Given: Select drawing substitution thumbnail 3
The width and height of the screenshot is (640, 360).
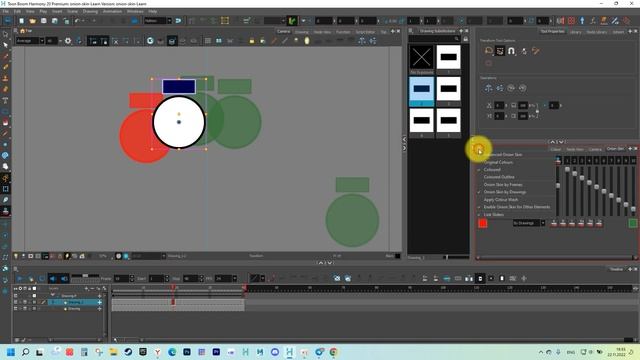Looking at the screenshot, I should click(x=448, y=89).
